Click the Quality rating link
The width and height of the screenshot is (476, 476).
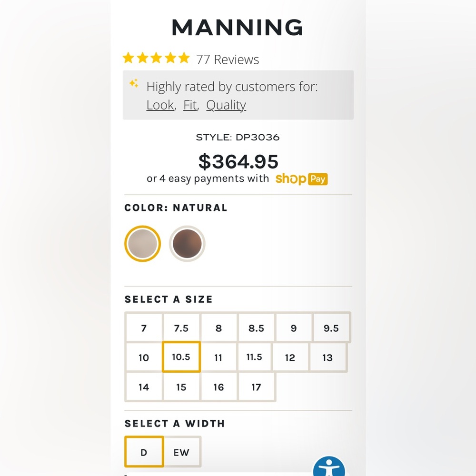[226, 105]
